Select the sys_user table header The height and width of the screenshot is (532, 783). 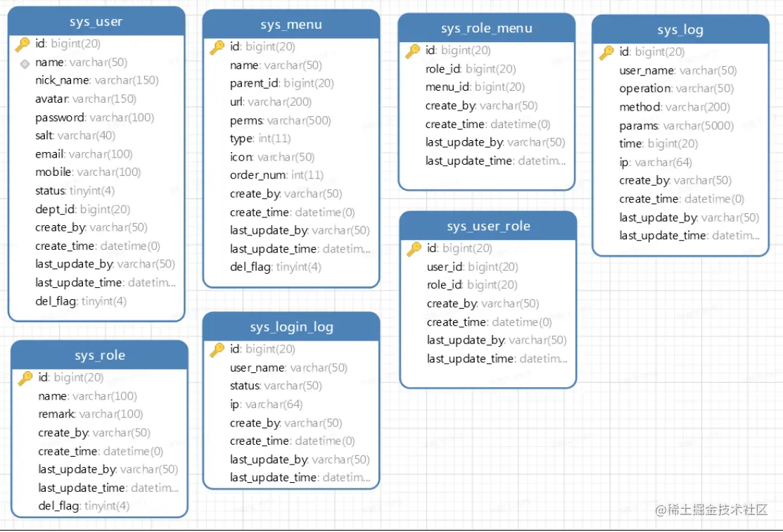click(x=96, y=22)
